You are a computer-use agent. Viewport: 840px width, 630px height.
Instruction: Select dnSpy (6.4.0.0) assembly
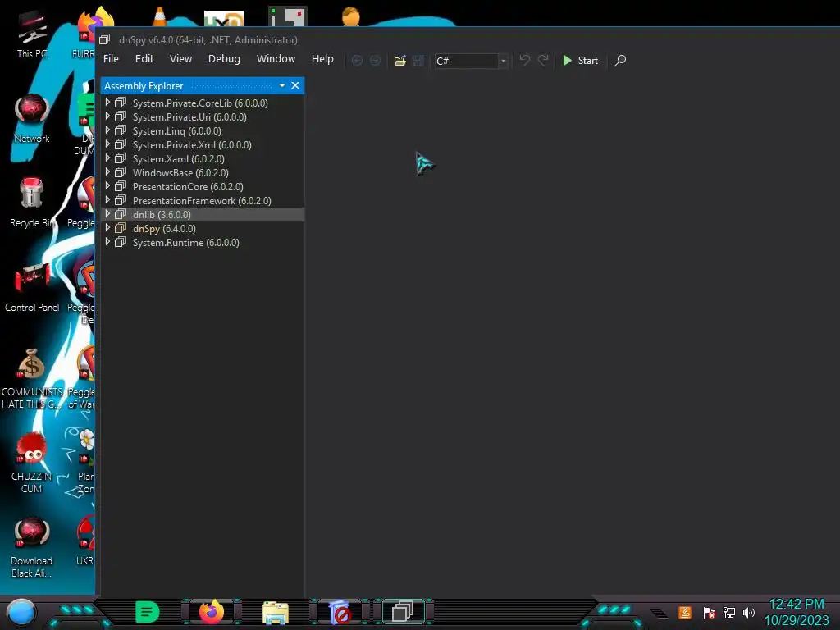[164, 228]
